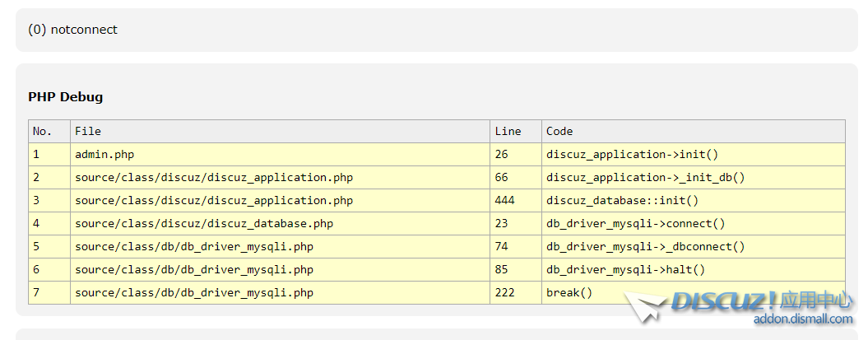Click the "File" column header

[88, 131]
